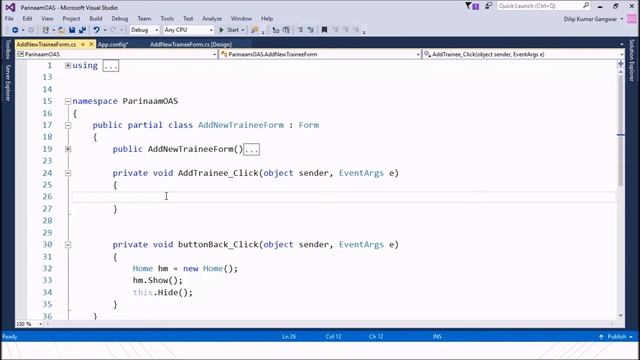Switch to the App.config tab

click(x=113, y=44)
